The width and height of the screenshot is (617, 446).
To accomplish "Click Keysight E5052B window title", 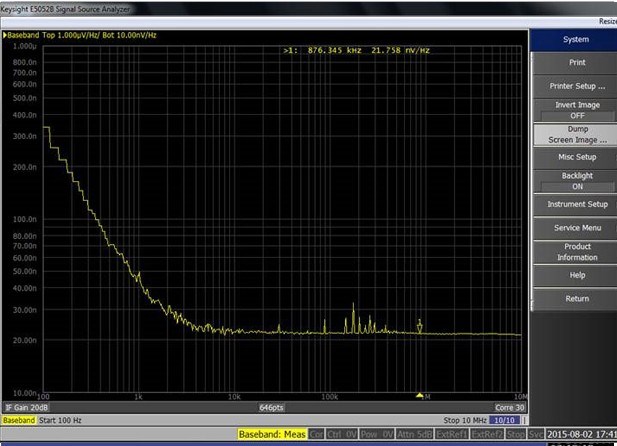I will pos(65,9).
